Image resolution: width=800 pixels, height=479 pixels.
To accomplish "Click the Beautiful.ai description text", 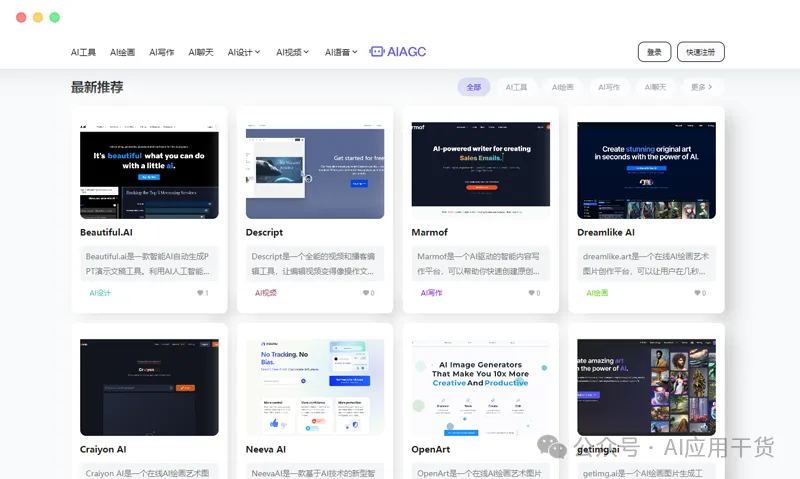I will pyautogui.click(x=149, y=264).
